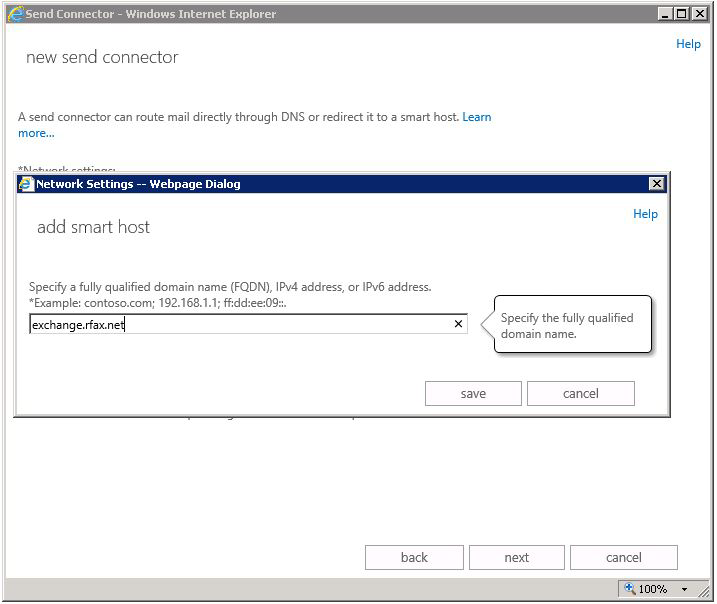This screenshot has height=604, width=717.
Task: Open Help in the add smart host dialog
Action: pyautogui.click(x=645, y=214)
